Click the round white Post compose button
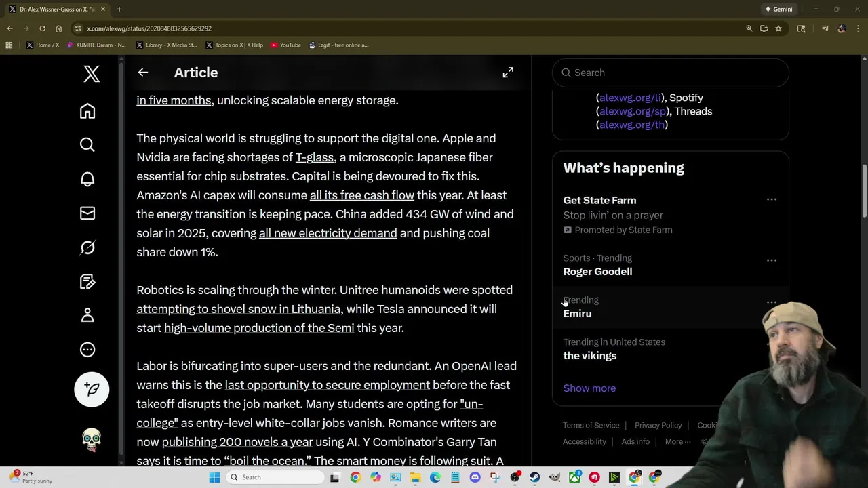The image size is (868, 488). pyautogui.click(x=92, y=389)
